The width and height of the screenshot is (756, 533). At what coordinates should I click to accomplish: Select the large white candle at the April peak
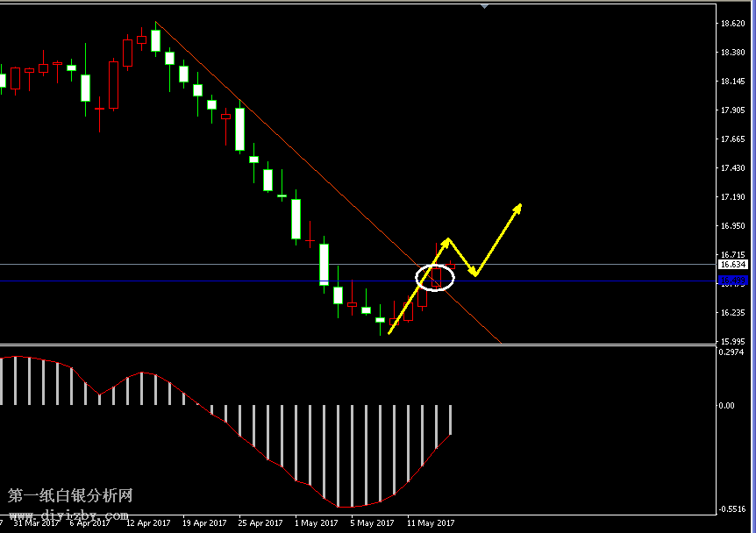(156, 41)
